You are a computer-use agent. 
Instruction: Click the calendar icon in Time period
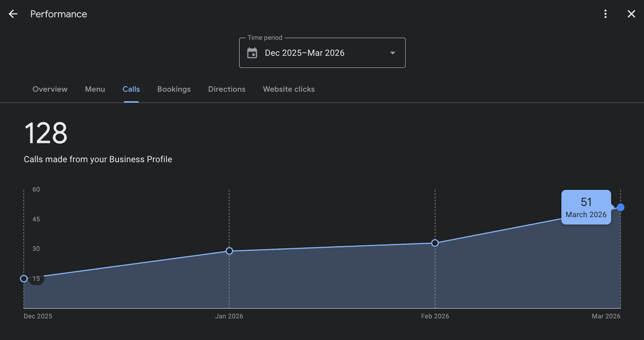click(252, 53)
